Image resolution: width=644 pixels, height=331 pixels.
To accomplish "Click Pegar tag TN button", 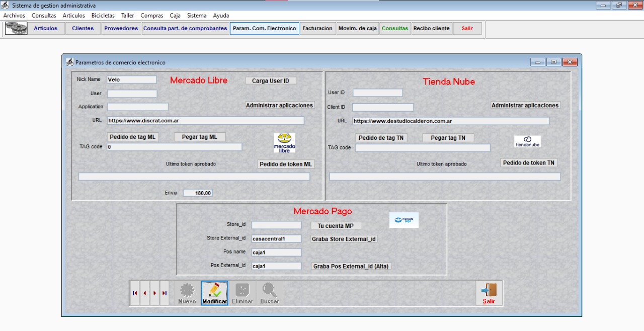I will click(x=448, y=138).
